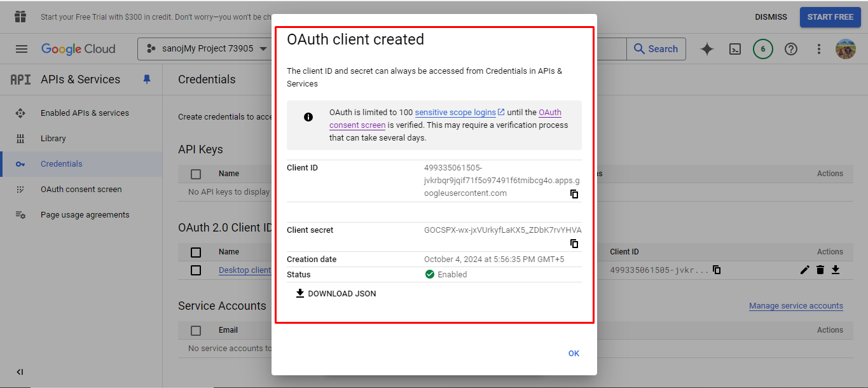Check the Desktop client row checkbox
868x388 pixels.
coord(196,270)
